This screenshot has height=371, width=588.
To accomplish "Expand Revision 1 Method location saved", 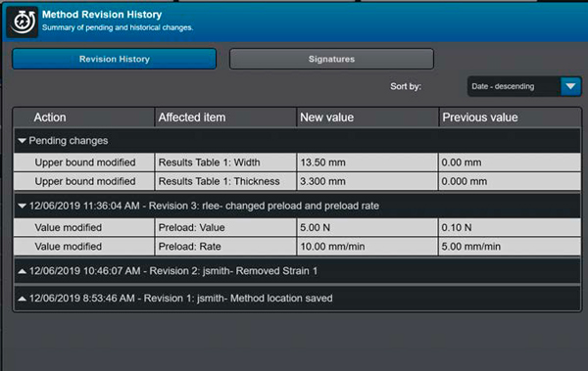I will [x=23, y=299].
